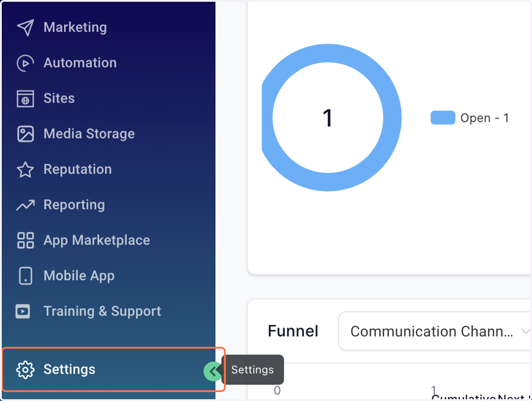Click the Reporting trend line icon
532x401 pixels.
pos(25,205)
